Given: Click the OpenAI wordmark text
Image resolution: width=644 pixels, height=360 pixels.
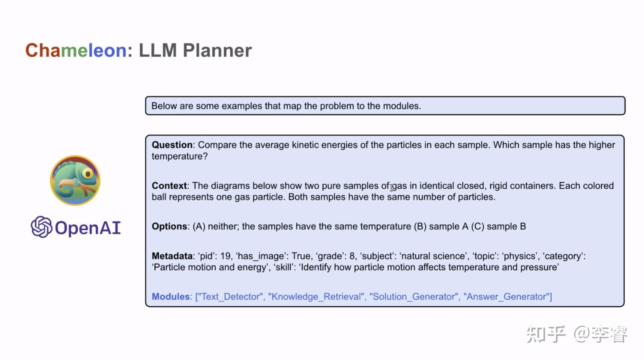Looking at the screenshot, I should tap(88, 228).
